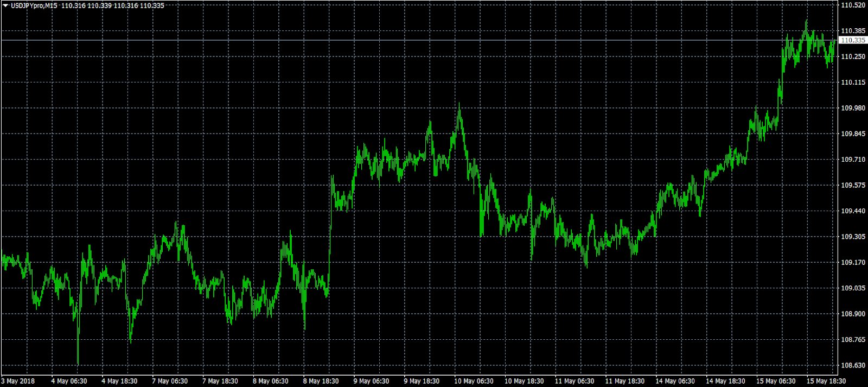Click the small triangle before USDJPYpro title

pos(5,5)
